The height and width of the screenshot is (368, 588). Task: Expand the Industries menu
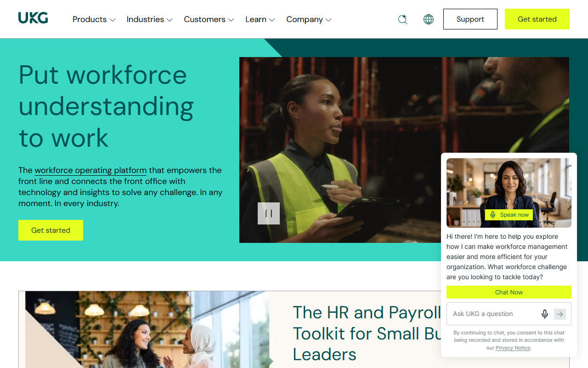pyautogui.click(x=149, y=19)
